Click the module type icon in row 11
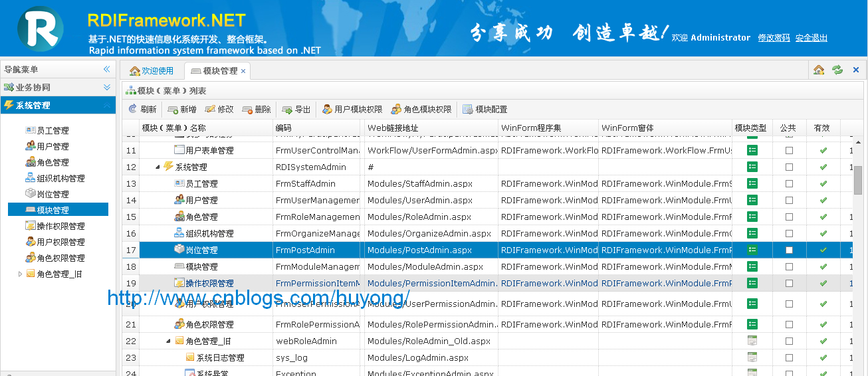The width and height of the screenshot is (868, 376). click(752, 151)
